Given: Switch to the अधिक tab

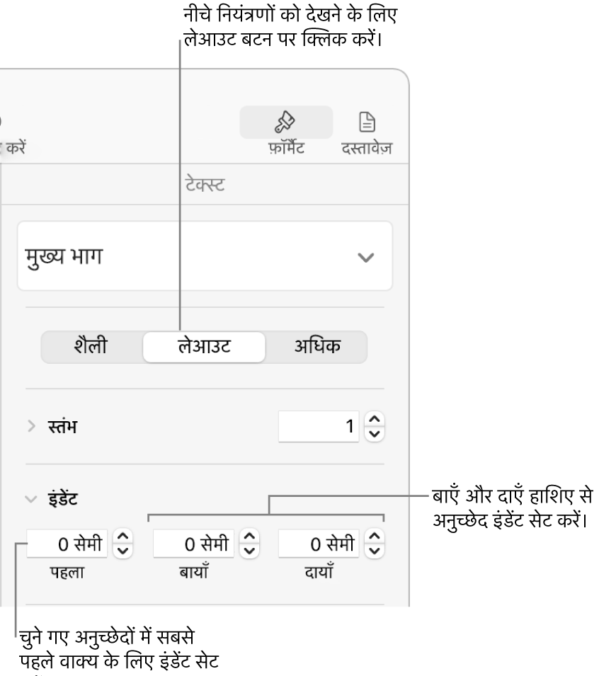Looking at the screenshot, I should [x=317, y=347].
